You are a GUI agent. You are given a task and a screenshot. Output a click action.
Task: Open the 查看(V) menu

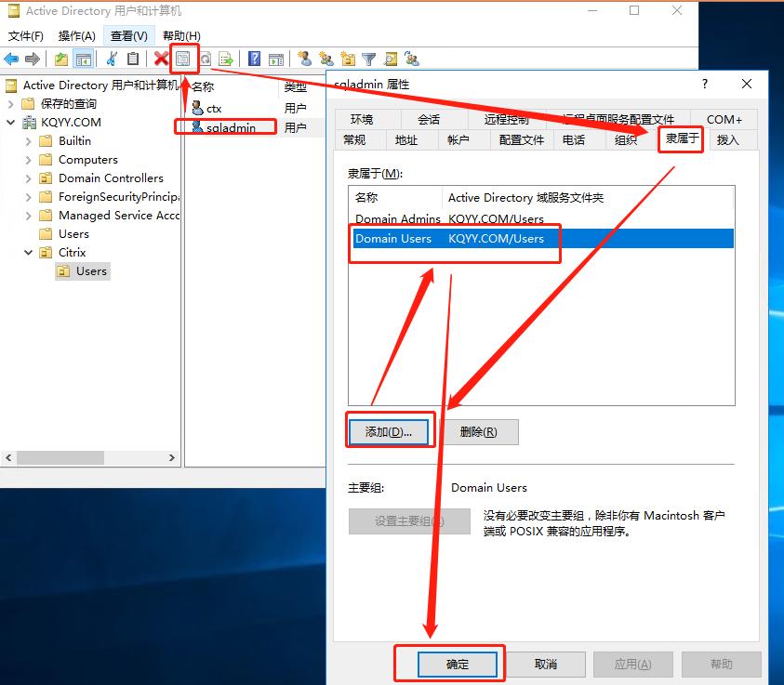click(x=128, y=36)
